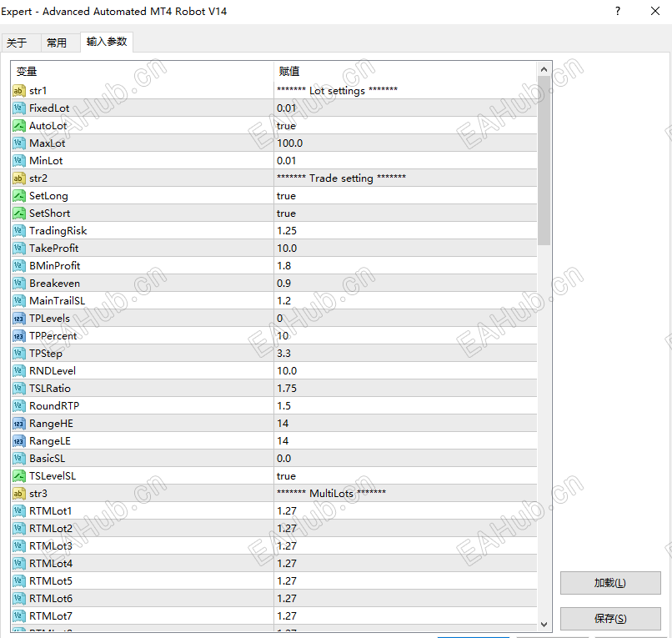Click the value icon next to TakeProfit
This screenshot has height=638, width=672.
coord(18,248)
